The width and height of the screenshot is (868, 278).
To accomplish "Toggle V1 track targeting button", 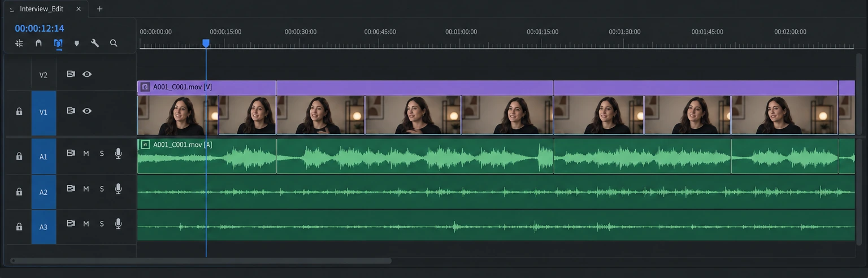I will point(44,112).
